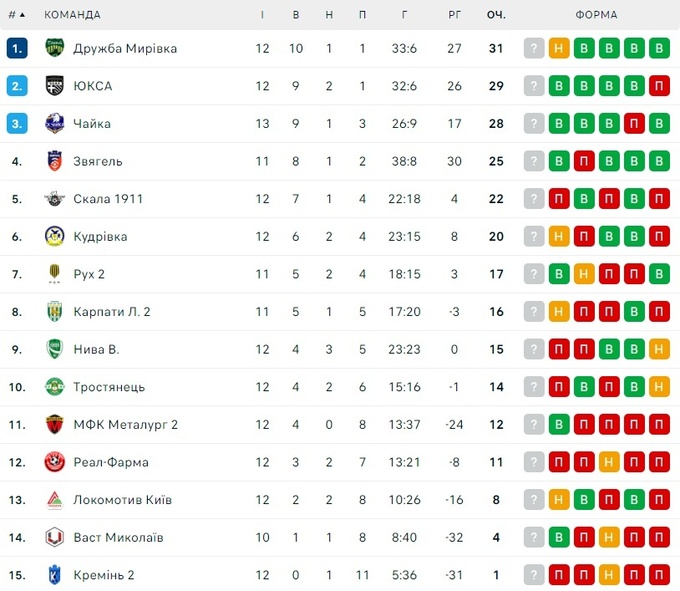Sort the standings by the ОЧ. column
The image size is (680, 591).
click(x=496, y=15)
